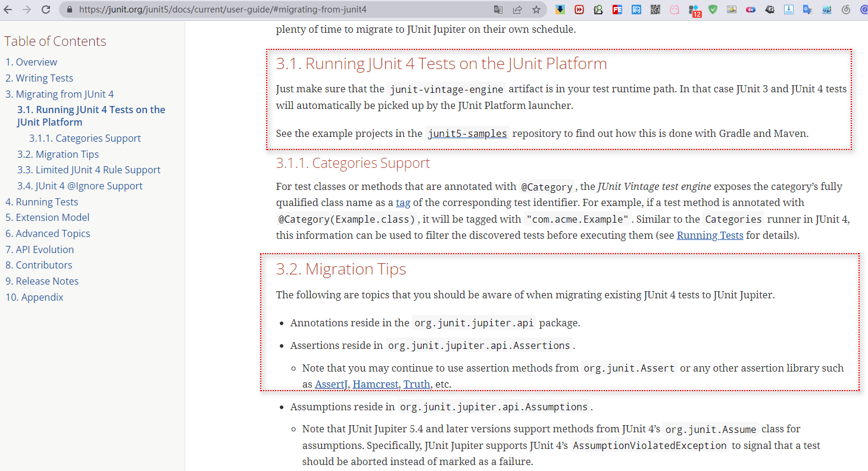Jump to 3.1.1. Categories Support entry
868x471 pixels.
tap(85, 138)
